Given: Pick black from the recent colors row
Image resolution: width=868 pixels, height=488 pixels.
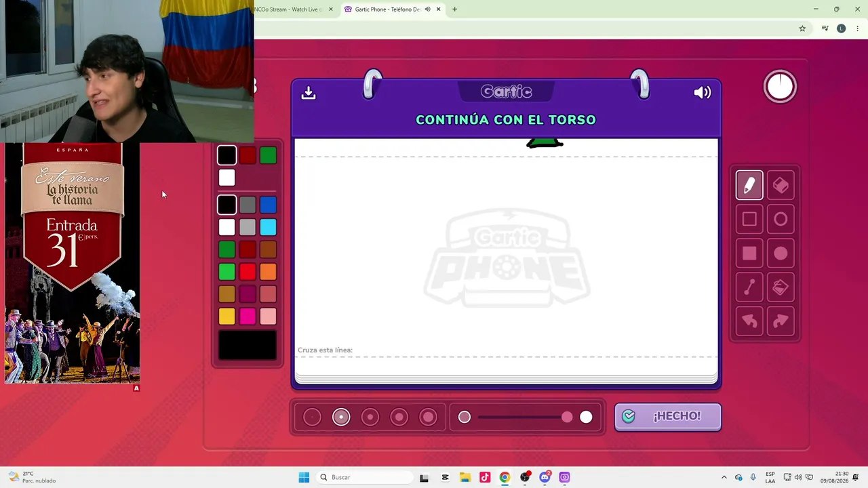Looking at the screenshot, I should (226, 155).
